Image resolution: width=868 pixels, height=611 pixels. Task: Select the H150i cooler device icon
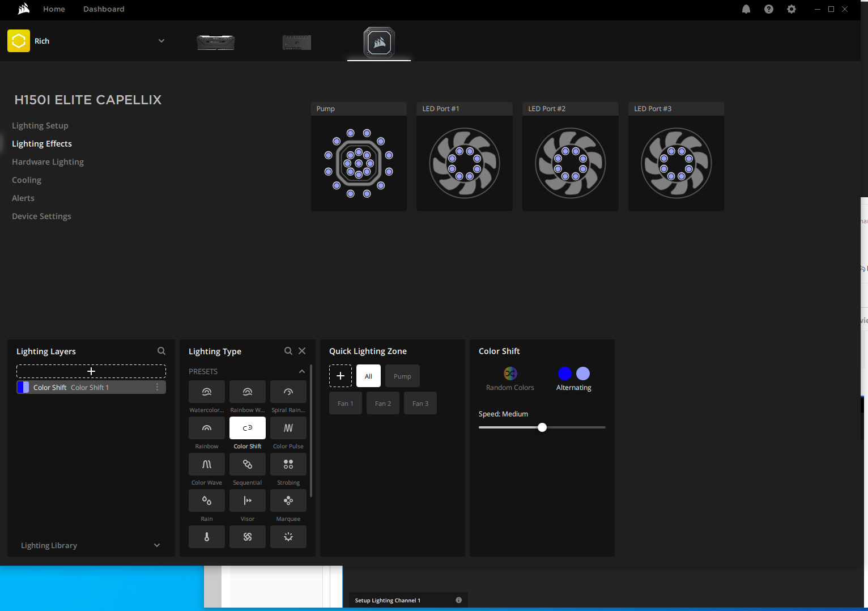(x=379, y=42)
